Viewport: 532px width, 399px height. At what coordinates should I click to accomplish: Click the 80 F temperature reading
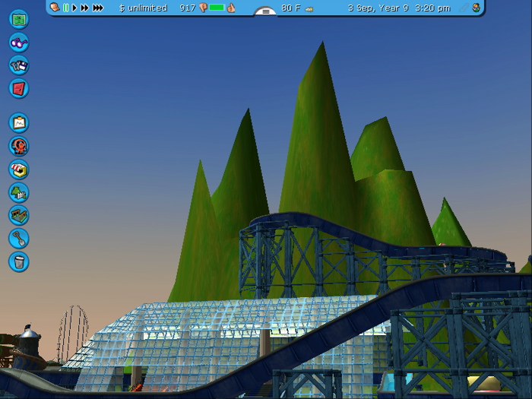click(291, 8)
